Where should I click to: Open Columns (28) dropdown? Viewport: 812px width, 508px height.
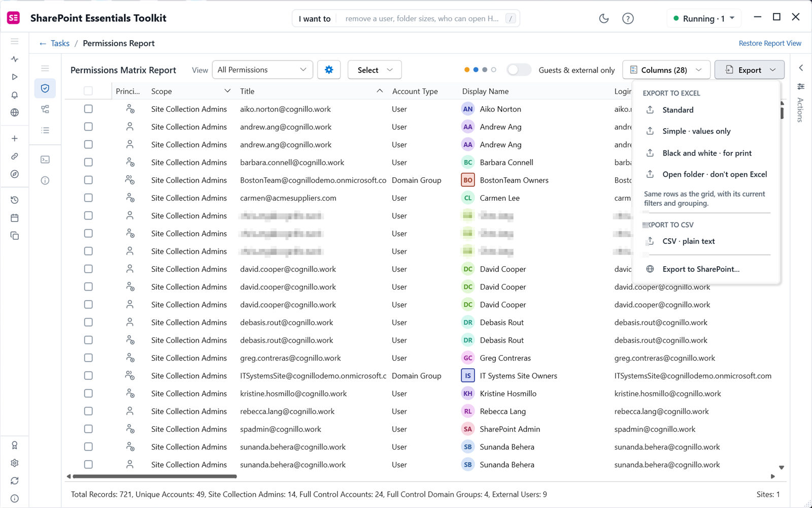pos(666,70)
